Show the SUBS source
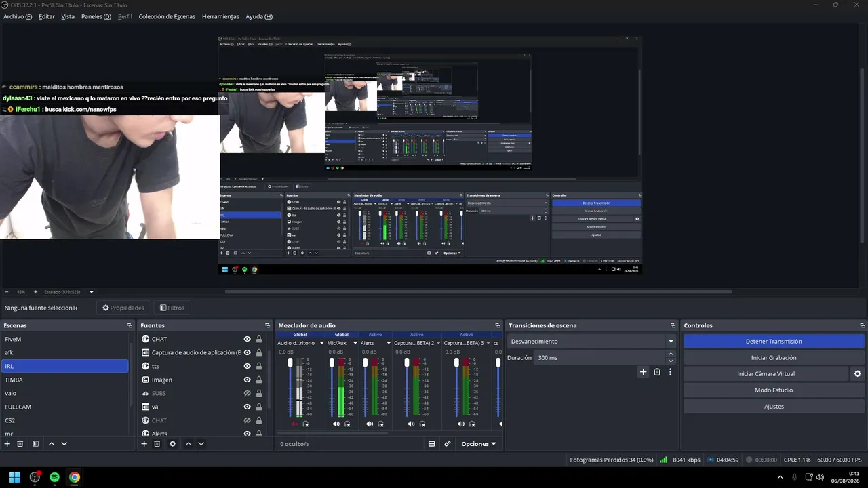The width and height of the screenshot is (868, 488). click(x=247, y=393)
